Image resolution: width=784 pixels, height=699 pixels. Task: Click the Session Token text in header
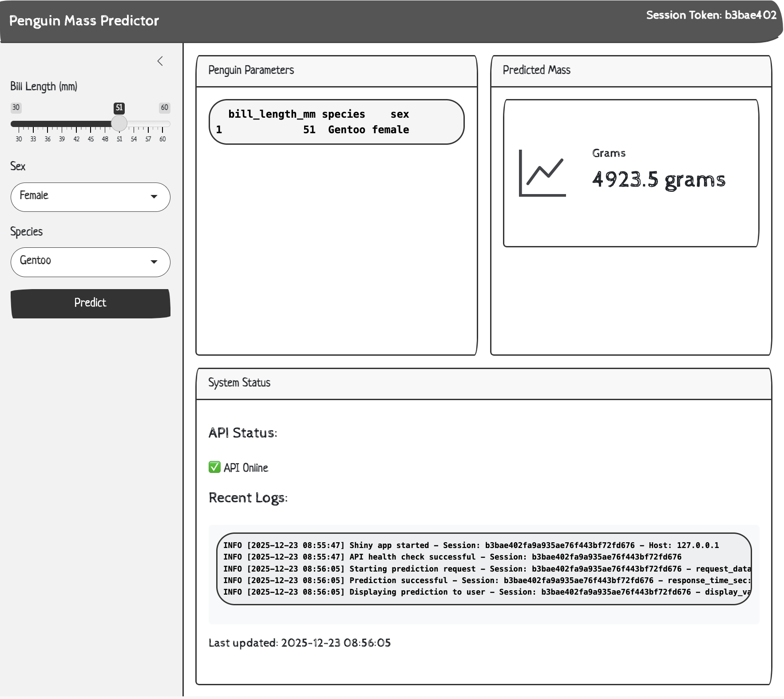[711, 15]
